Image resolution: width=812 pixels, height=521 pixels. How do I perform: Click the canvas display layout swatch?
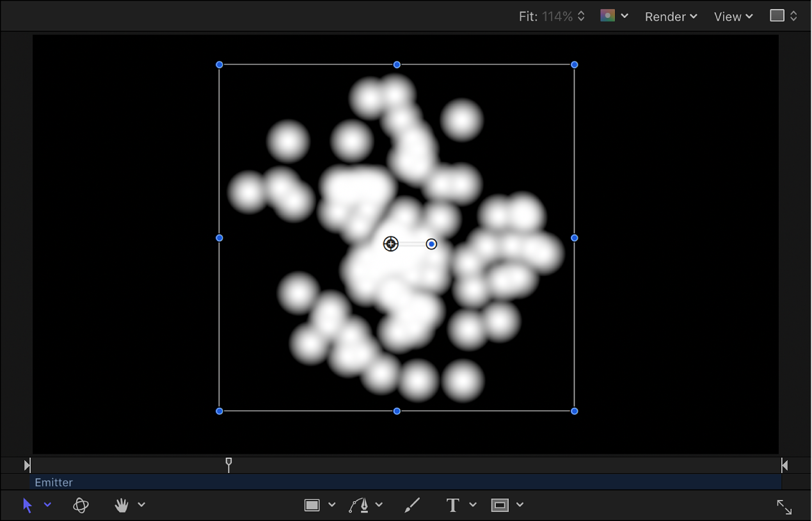(778, 16)
